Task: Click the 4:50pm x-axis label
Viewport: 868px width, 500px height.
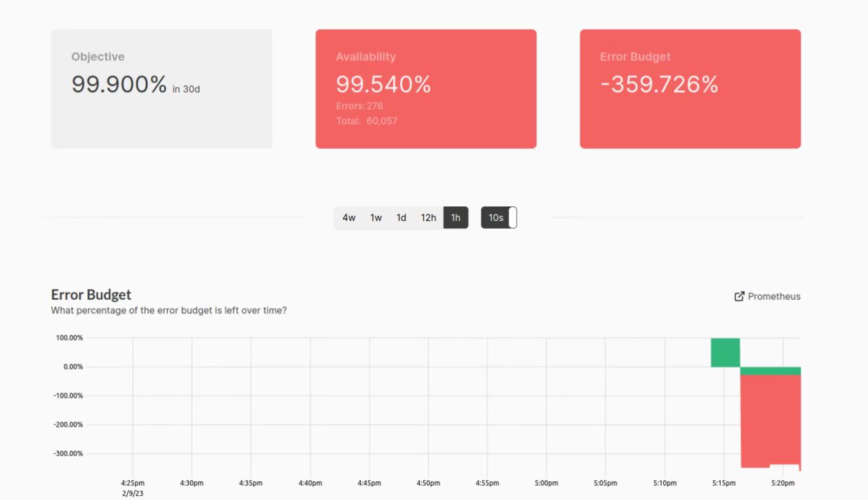Action: tap(428, 483)
